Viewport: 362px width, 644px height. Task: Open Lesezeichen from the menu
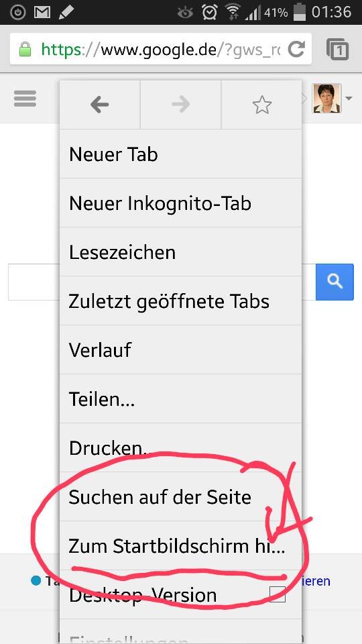[x=180, y=252]
